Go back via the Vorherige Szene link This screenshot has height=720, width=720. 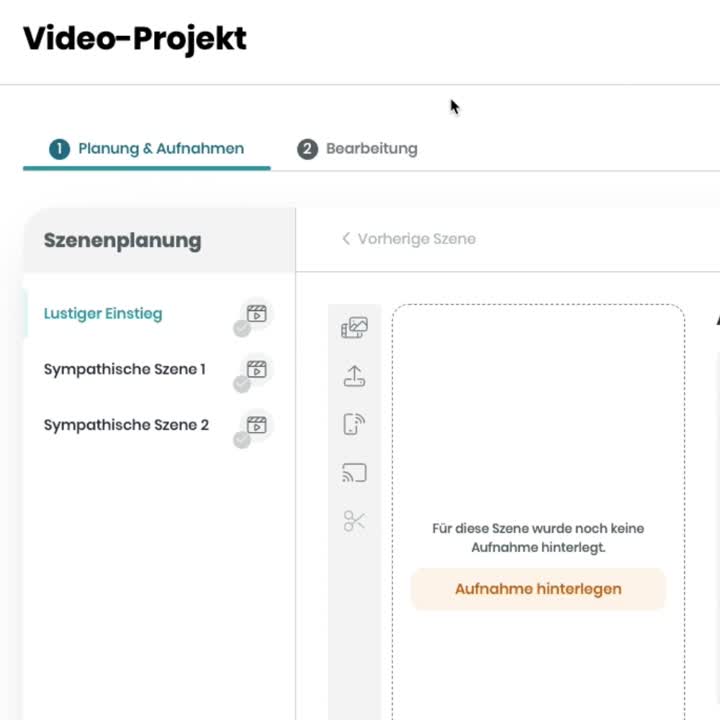click(x=416, y=239)
